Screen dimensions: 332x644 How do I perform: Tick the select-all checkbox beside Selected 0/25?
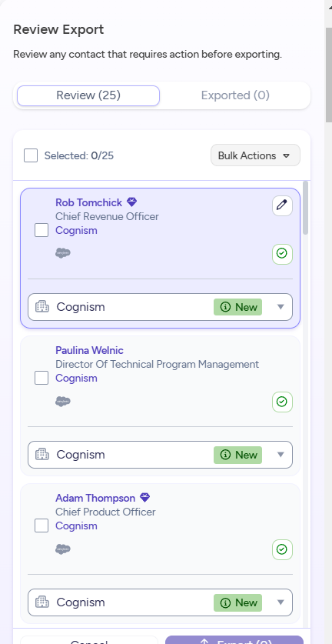pyautogui.click(x=31, y=155)
